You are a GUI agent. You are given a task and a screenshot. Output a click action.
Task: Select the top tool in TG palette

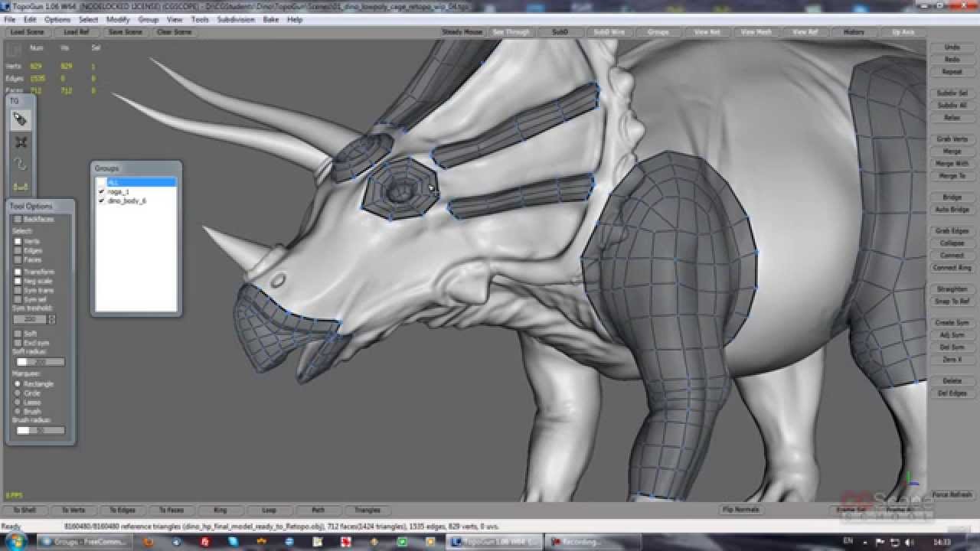coord(20,119)
